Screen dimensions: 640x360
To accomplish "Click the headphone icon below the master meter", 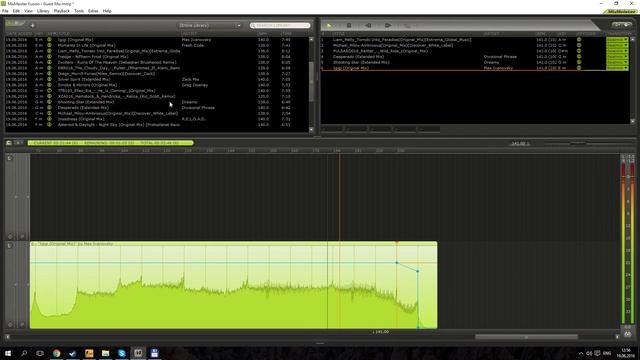I will coord(628,334).
